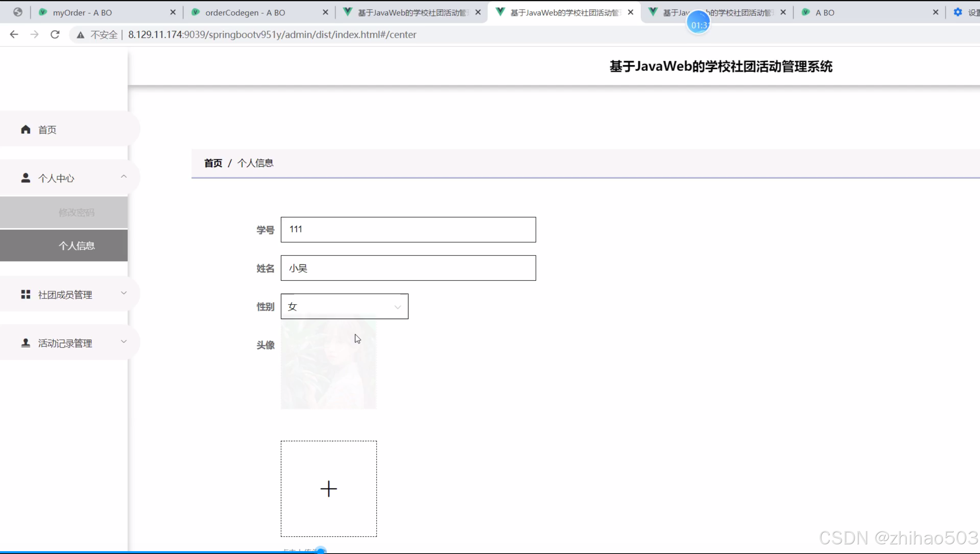980x554 pixels.
Task: Go back with the browser back arrow
Action: click(14, 35)
